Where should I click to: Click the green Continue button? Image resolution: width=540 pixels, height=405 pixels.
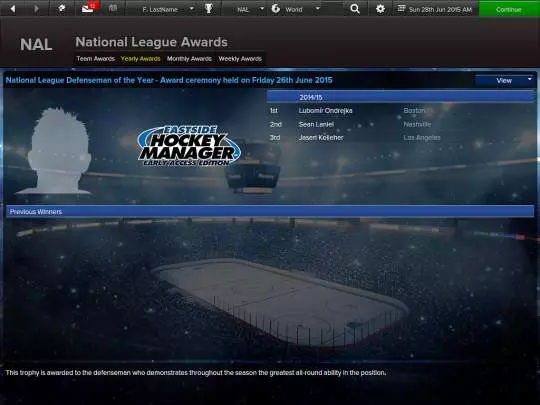coord(509,9)
